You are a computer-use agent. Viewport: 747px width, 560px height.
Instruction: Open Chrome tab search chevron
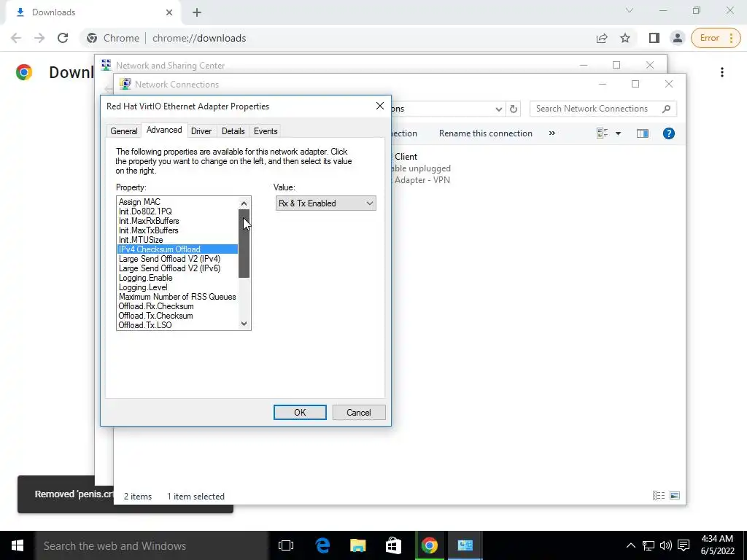[x=630, y=10]
